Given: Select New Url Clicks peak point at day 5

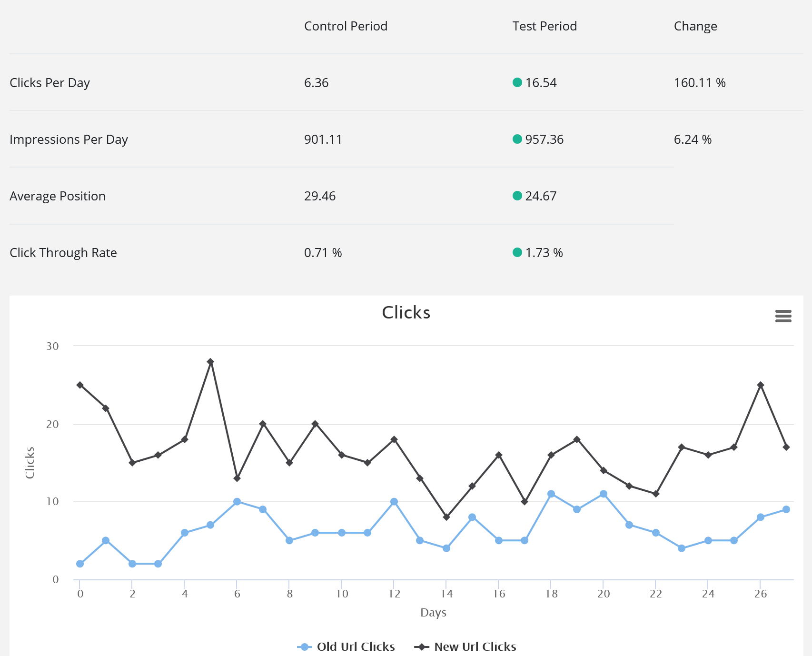Looking at the screenshot, I should (210, 362).
